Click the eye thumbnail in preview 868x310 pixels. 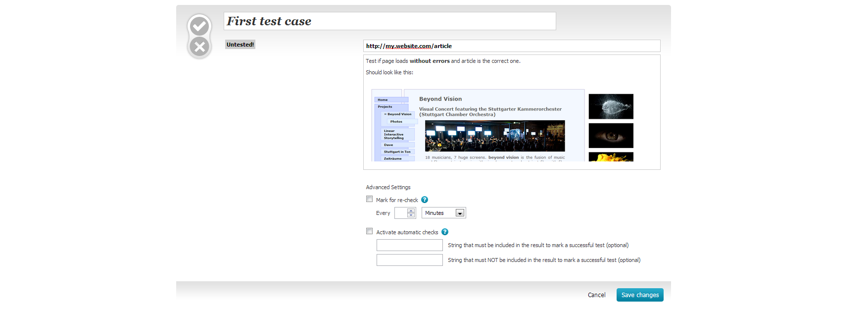[611, 136]
